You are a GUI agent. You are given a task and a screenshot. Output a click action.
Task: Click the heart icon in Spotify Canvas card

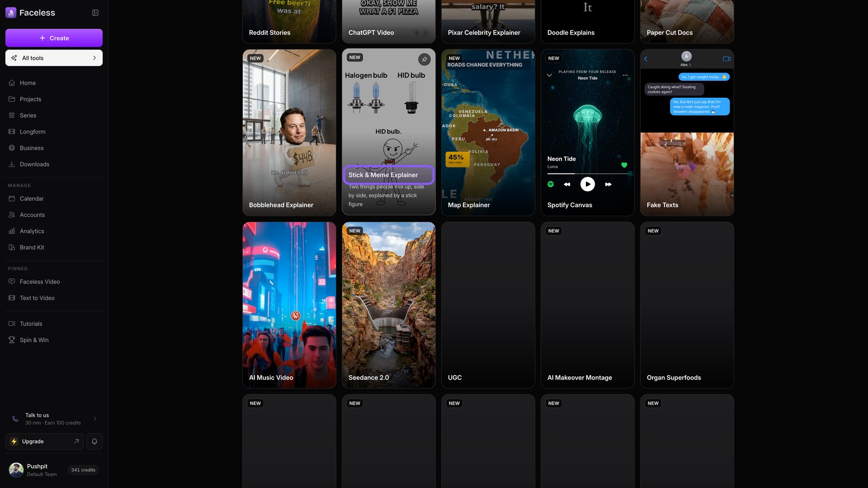(x=624, y=165)
